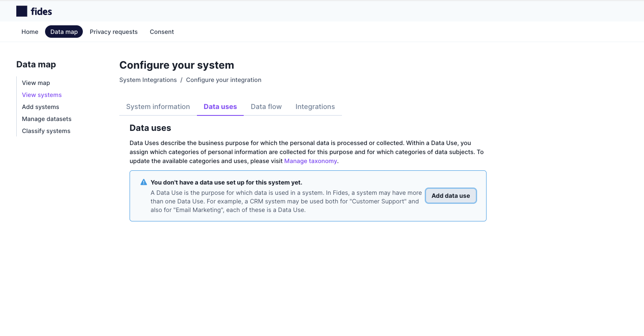The image size is (644, 336).
Task: Switch to the Data flow tab
Action: pos(266,107)
